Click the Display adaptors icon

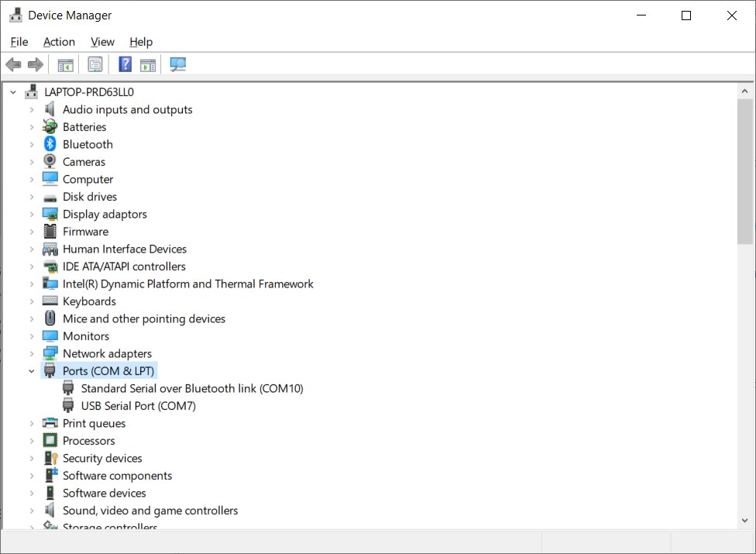coord(50,214)
